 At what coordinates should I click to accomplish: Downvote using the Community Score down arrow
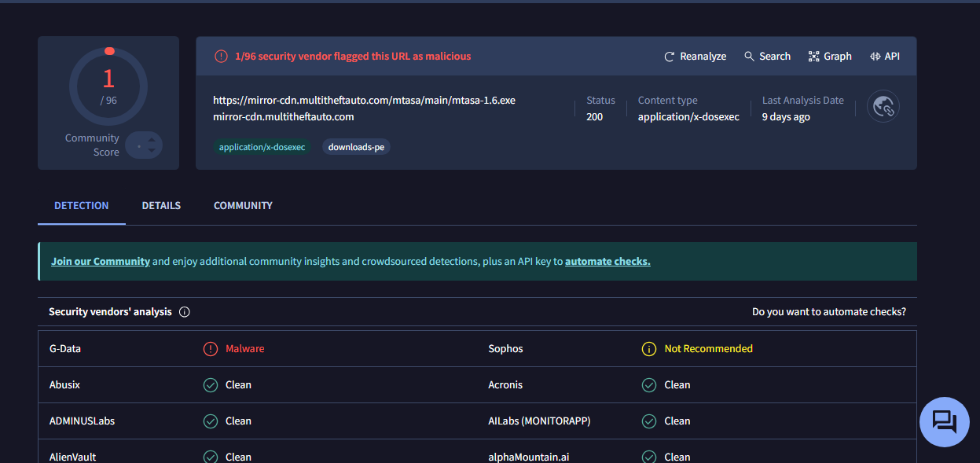(152, 150)
